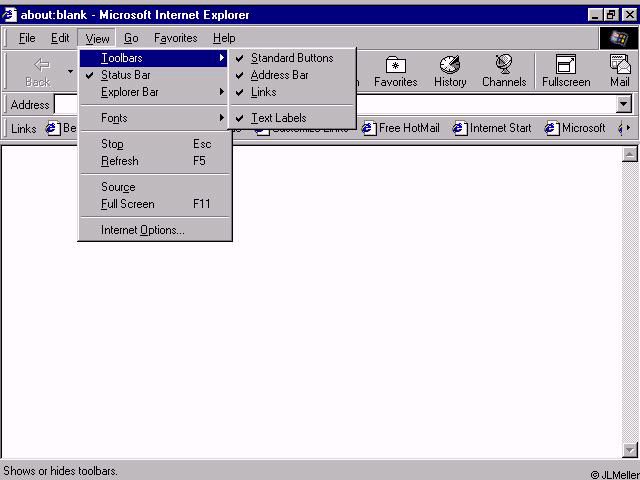This screenshot has width=640, height=480.
Task: Open the File menu
Action: coord(27,38)
